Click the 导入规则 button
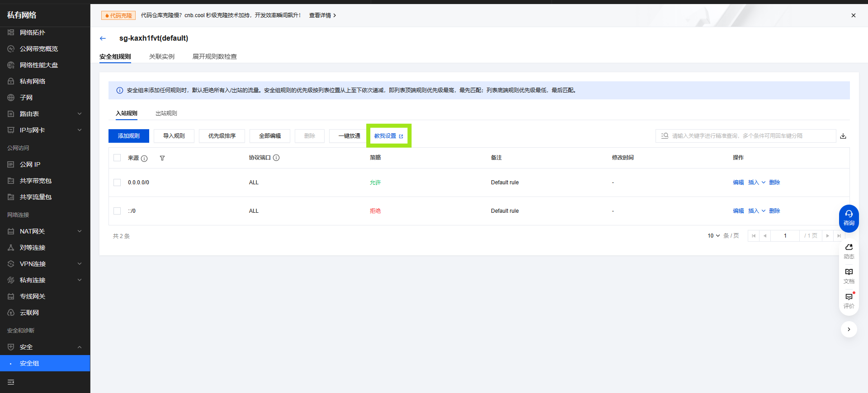Image resolution: width=868 pixels, height=393 pixels. (x=174, y=136)
